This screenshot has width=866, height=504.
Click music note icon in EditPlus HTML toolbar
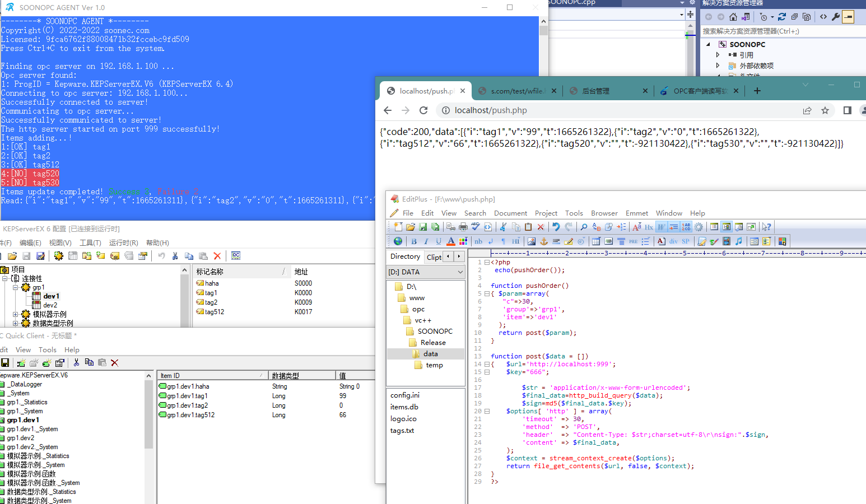point(739,241)
